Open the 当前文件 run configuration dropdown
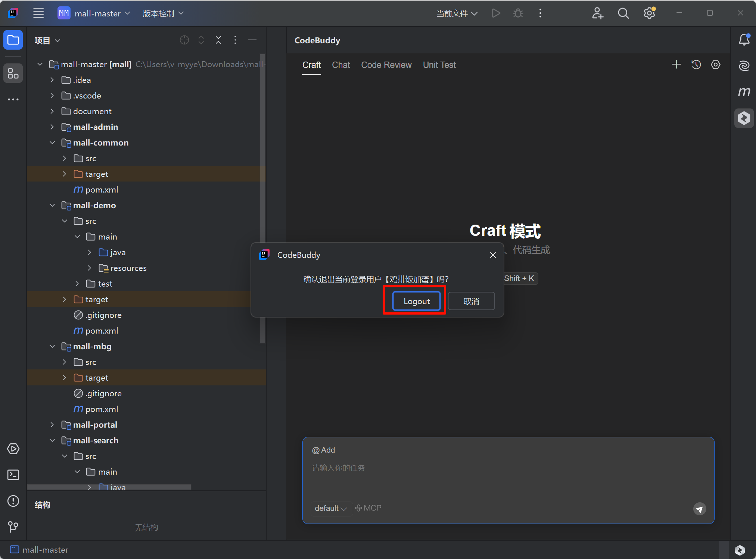 [456, 13]
